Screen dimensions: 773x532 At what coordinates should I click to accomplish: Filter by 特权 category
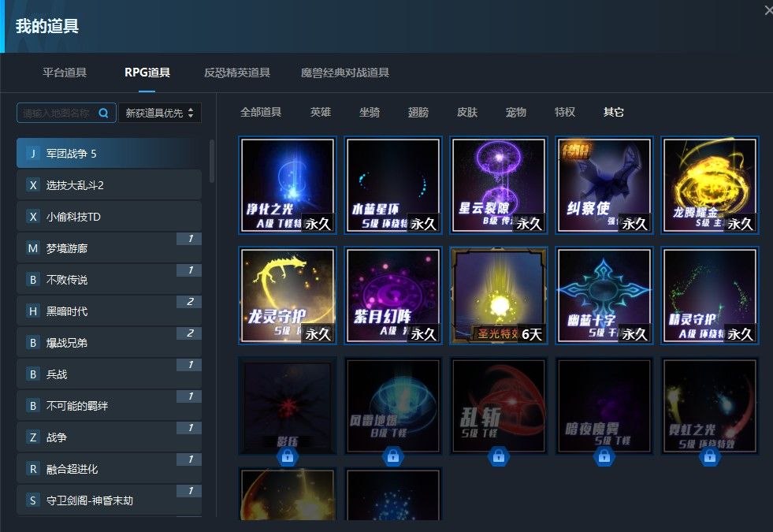(x=564, y=112)
